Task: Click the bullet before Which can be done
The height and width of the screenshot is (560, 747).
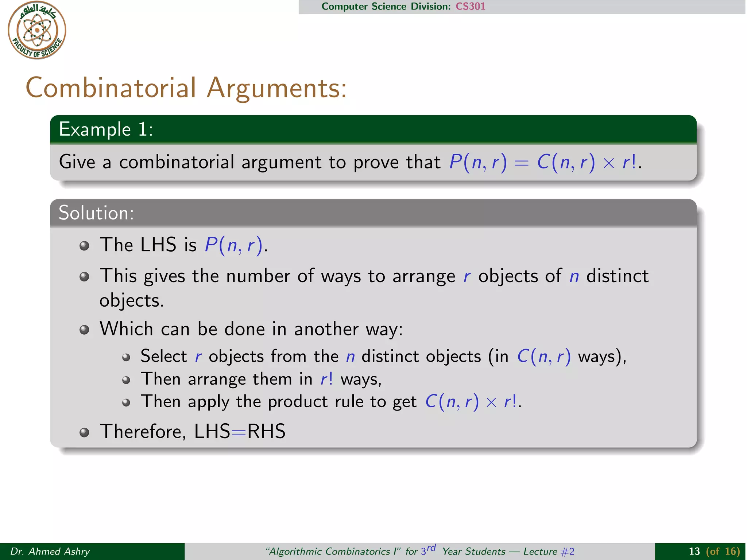Action: coord(84,330)
